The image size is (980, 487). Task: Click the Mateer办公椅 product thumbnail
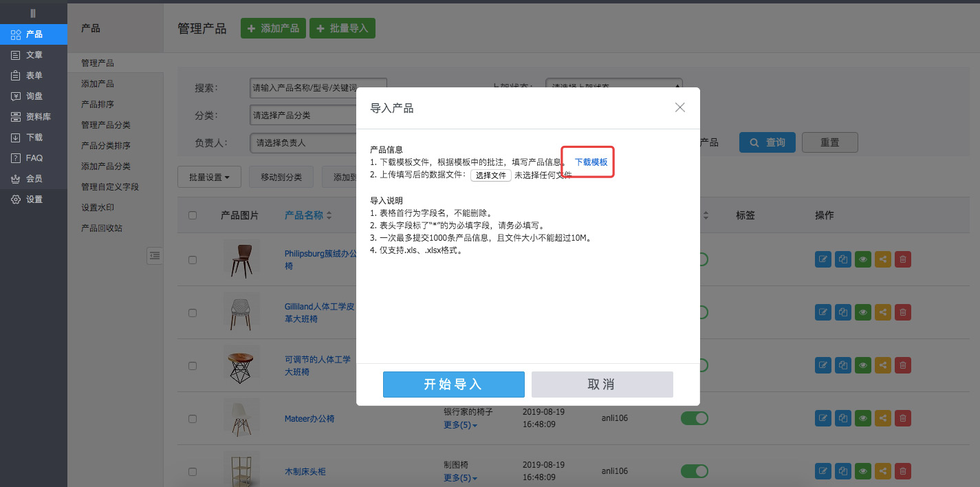241,418
